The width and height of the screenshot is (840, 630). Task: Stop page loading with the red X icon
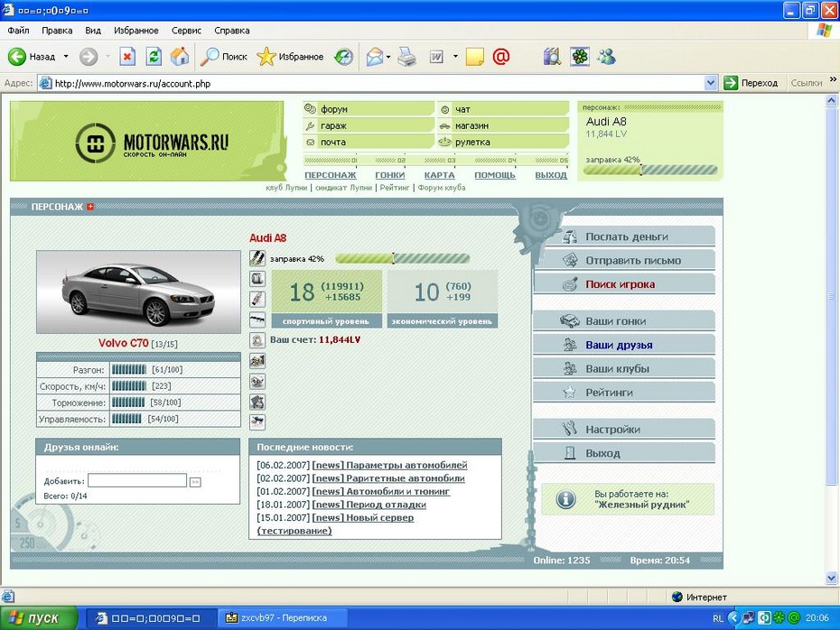[x=127, y=56]
